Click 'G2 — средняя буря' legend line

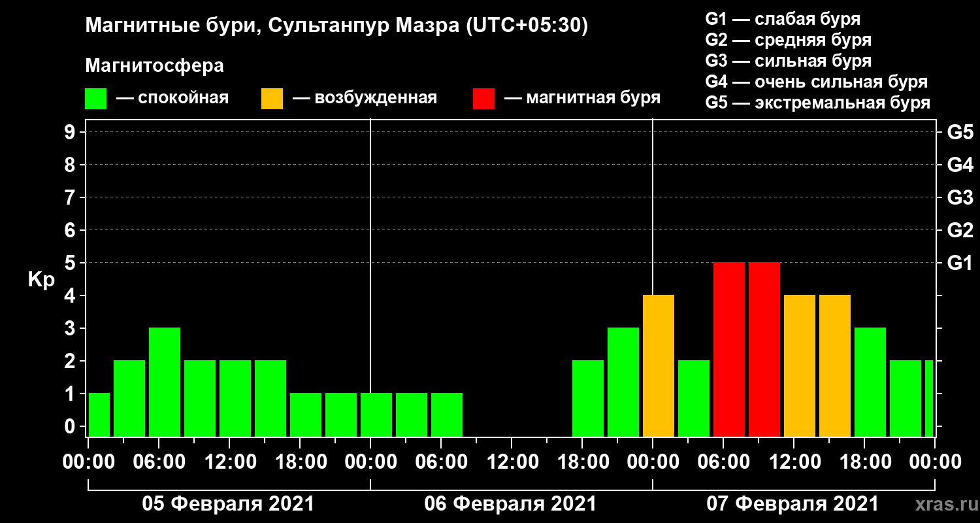coord(788,40)
